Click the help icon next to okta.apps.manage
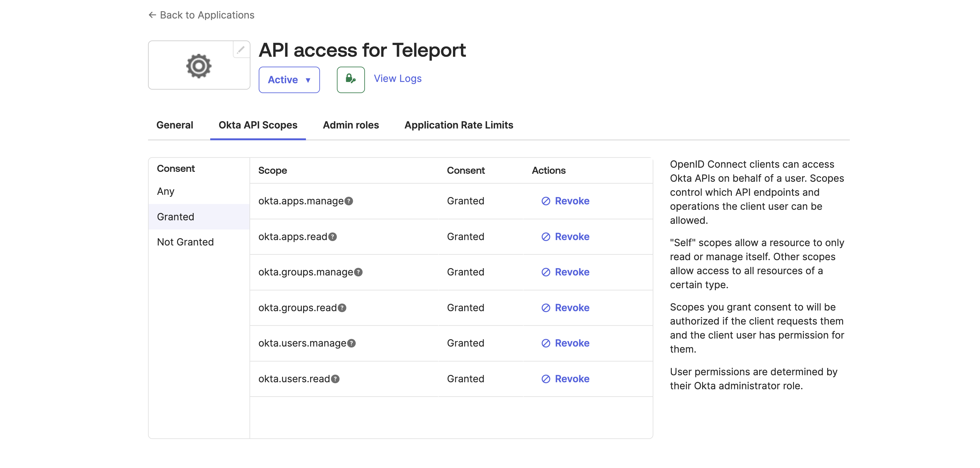The height and width of the screenshot is (468, 980). tap(349, 201)
